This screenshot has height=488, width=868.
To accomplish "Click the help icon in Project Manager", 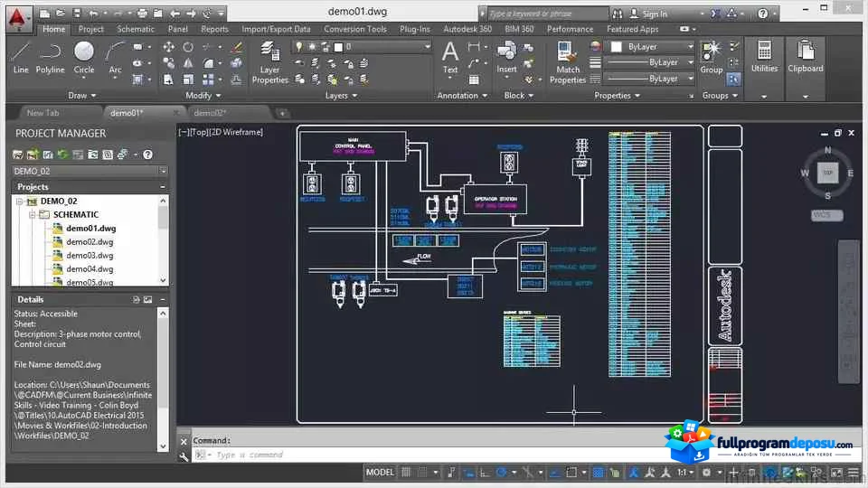I will click(x=147, y=155).
